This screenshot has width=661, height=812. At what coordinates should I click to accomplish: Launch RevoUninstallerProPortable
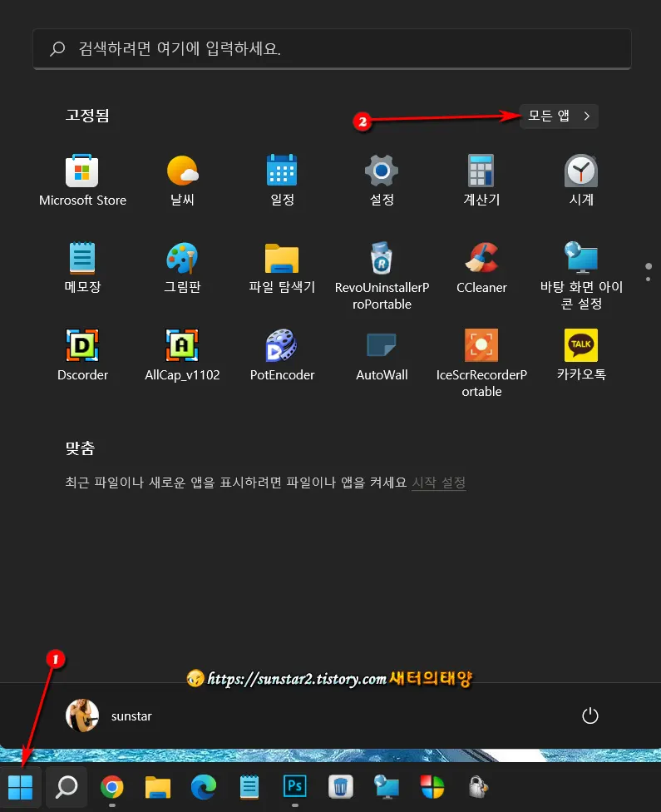coord(382,275)
